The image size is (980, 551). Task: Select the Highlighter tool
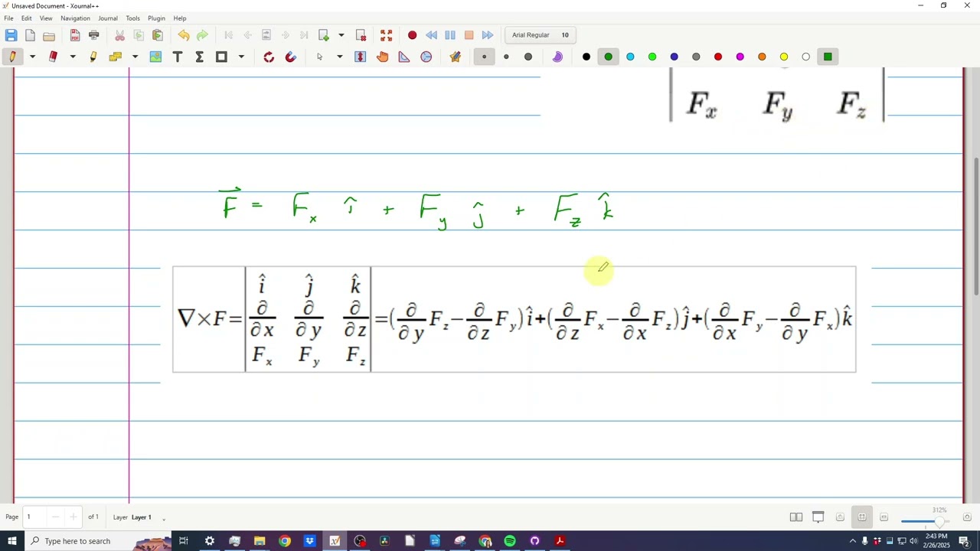[x=93, y=57]
